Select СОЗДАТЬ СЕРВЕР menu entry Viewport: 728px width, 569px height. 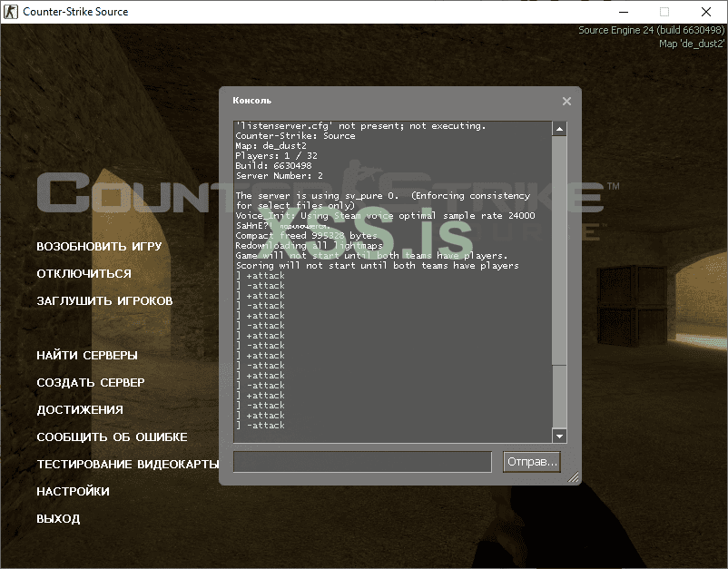pos(91,383)
